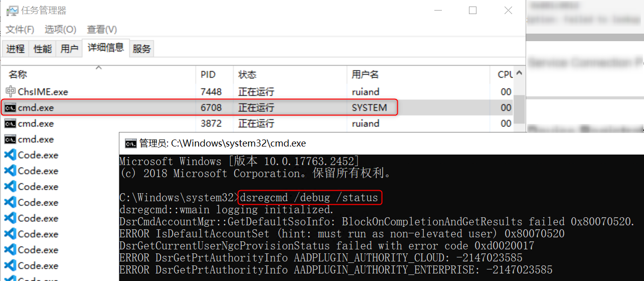Open the 选项(O) menu
The image size is (644, 281).
[x=60, y=30]
